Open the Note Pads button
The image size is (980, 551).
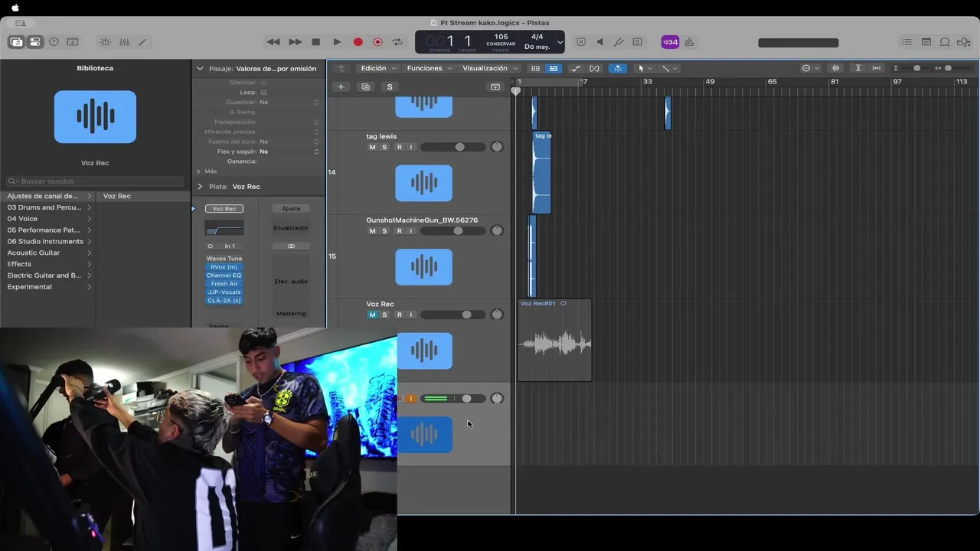(x=926, y=42)
